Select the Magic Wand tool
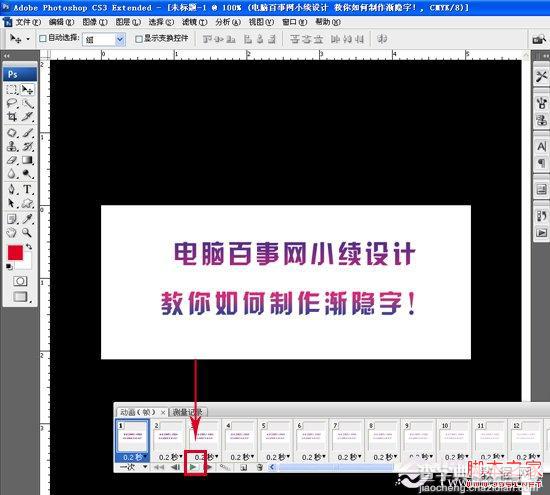550x495 pixels. [x=27, y=103]
